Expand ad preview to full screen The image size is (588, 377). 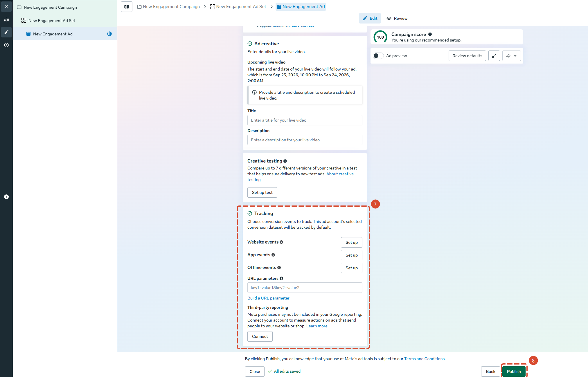[494, 56]
